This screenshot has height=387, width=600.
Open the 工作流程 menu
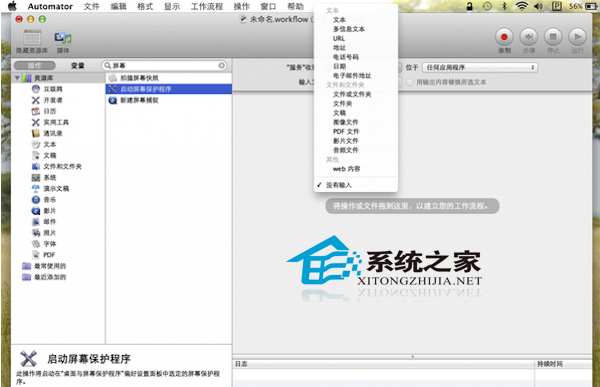tap(207, 6)
